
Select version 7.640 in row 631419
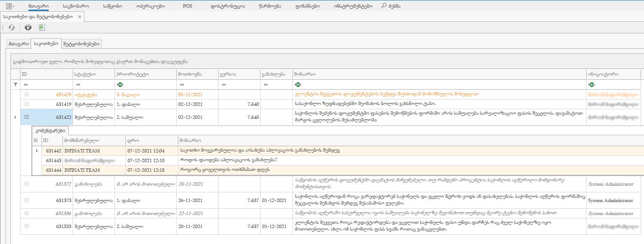[239, 104]
